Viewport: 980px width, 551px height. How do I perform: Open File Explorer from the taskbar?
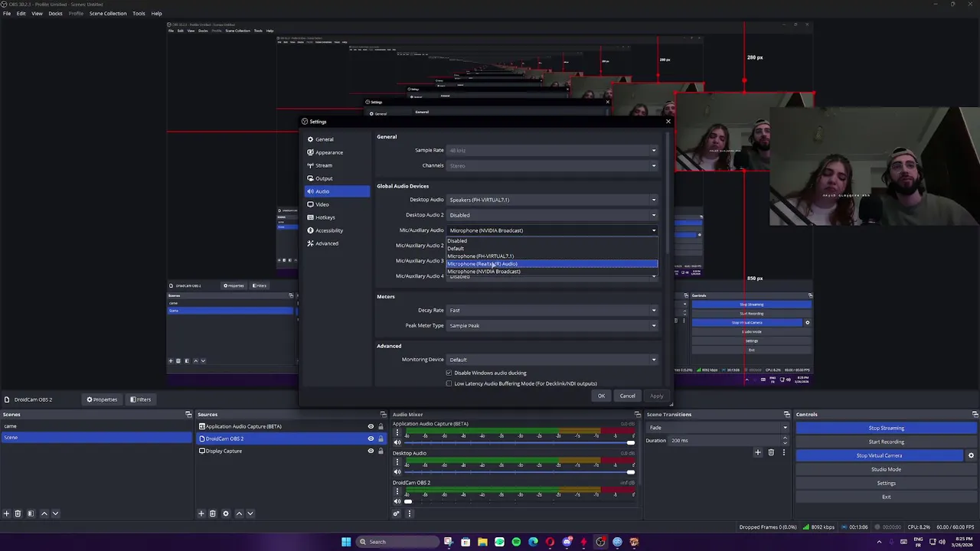pyautogui.click(x=482, y=542)
